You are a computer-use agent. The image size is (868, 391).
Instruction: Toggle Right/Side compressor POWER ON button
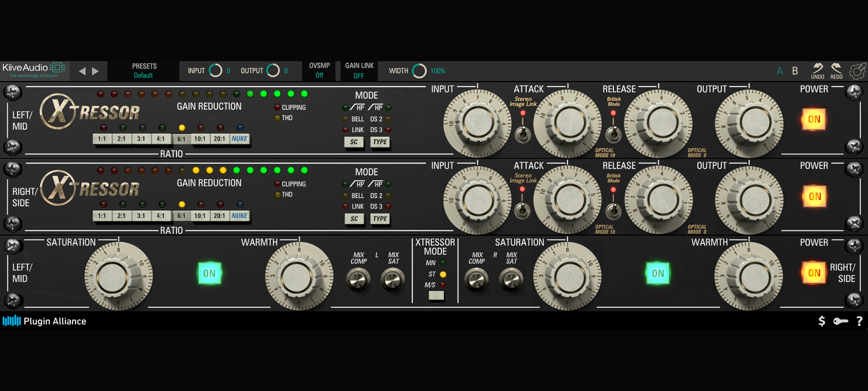[x=815, y=196]
